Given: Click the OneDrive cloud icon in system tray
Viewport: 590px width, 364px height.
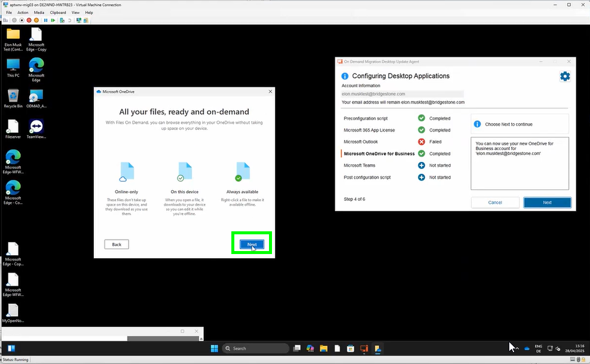Looking at the screenshot, I should [x=527, y=348].
